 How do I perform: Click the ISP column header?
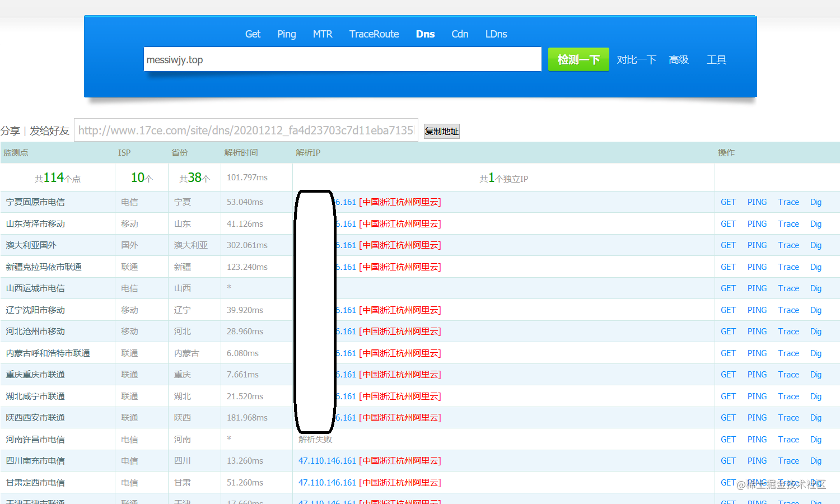(x=124, y=152)
